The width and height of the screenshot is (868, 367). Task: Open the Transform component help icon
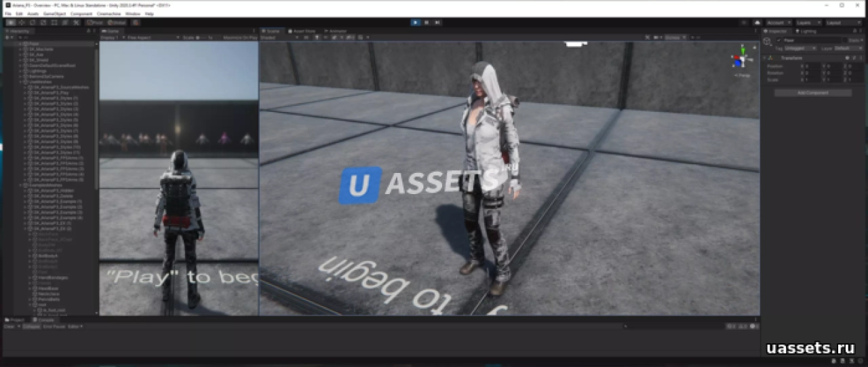pos(847,58)
